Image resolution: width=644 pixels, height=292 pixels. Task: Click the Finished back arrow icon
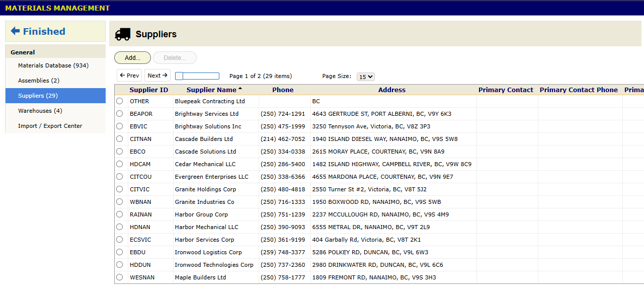pyautogui.click(x=15, y=31)
